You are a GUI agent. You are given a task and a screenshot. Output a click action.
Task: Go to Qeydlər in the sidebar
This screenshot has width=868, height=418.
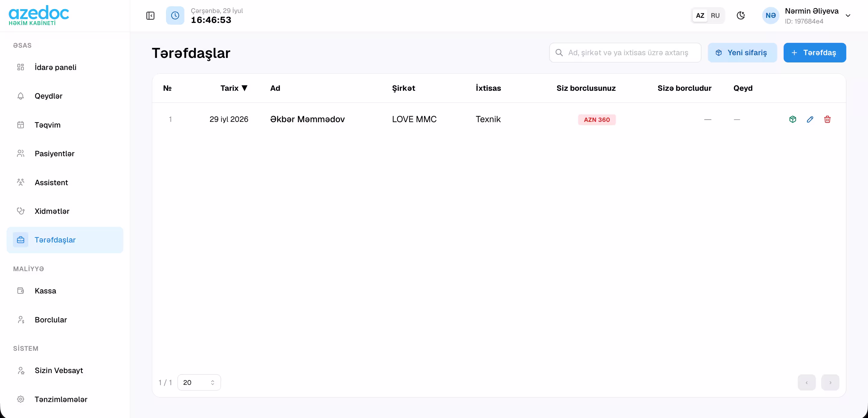coord(65,96)
